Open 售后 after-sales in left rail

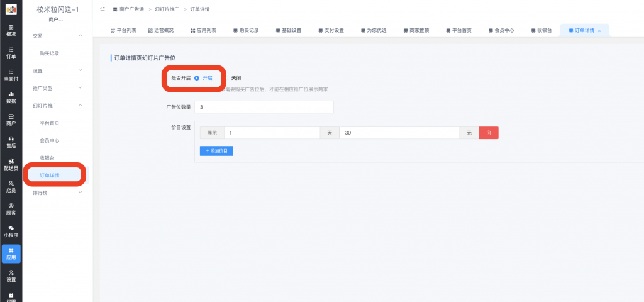point(11,142)
